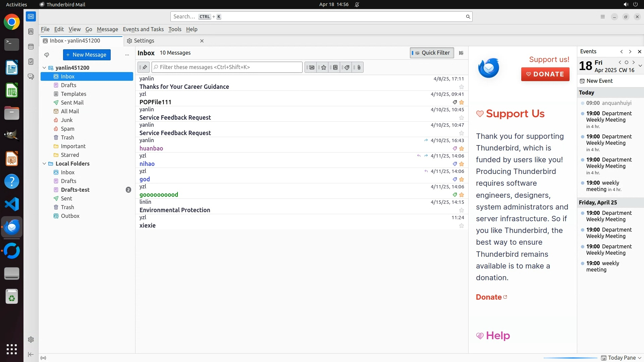Collapse the Local Folders tree
This screenshot has height=362, width=644.
[x=44, y=164]
